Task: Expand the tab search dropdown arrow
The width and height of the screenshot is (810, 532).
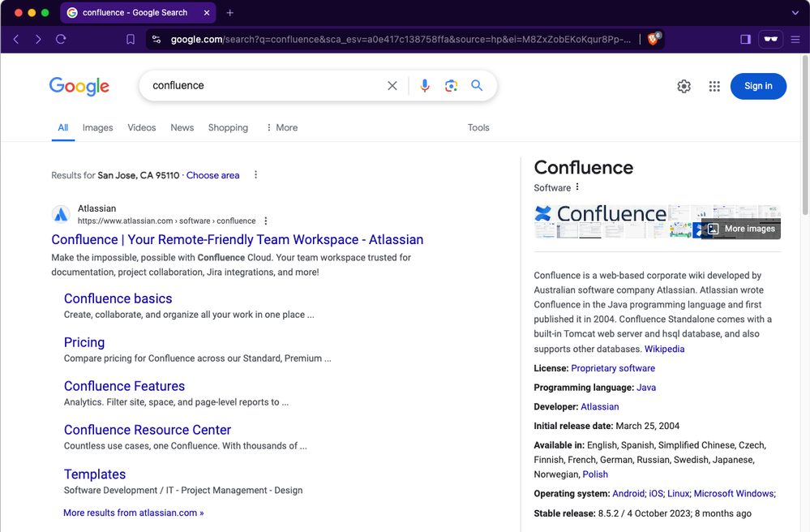Action: click(x=795, y=13)
